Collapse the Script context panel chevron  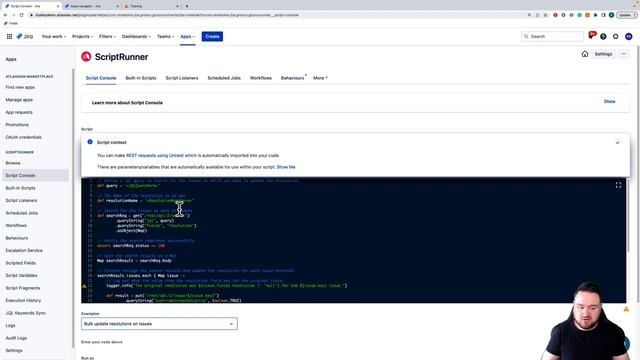coord(617,143)
